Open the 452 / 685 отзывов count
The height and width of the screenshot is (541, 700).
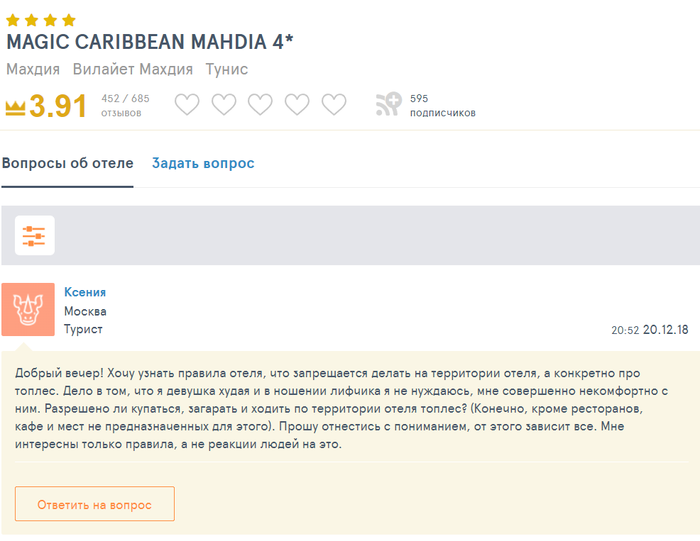[125, 105]
